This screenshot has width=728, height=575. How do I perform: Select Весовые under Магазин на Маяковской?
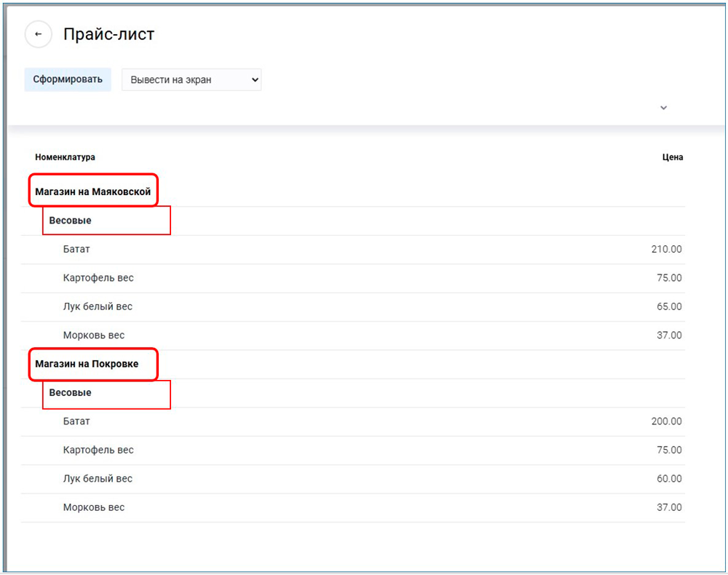(x=70, y=221)
